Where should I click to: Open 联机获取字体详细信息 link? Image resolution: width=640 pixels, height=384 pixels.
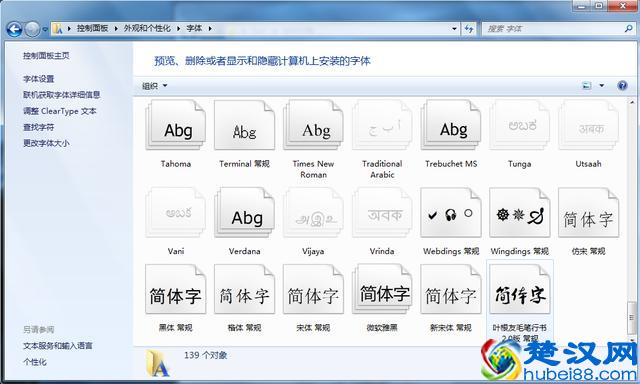(x=62, y=95)
